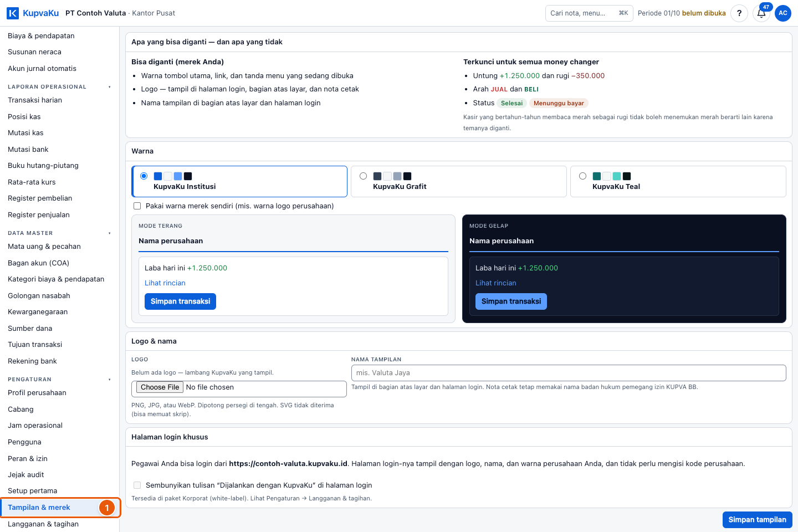The width and height of the screenshot is (798, 532).
Task: Click the dark slate swatch of KupvaKu Grafit
Action: pyautogui.click(x=377, y=176)
